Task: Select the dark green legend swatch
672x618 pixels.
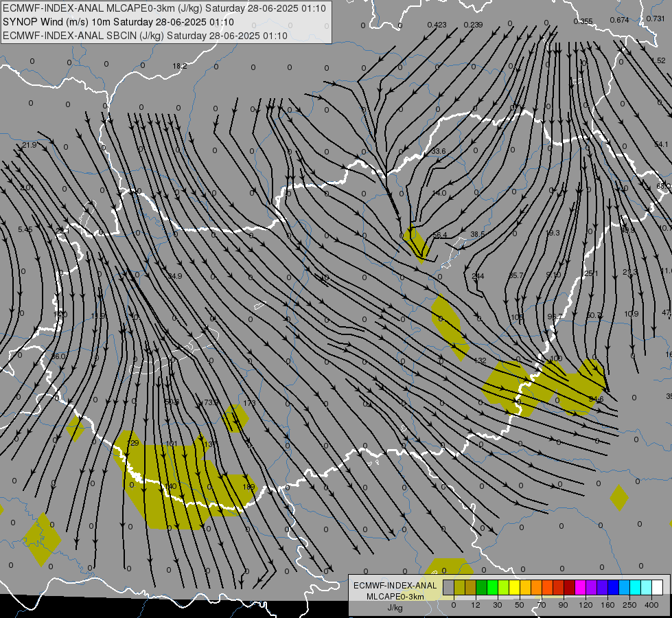Action: coord(482,588)
